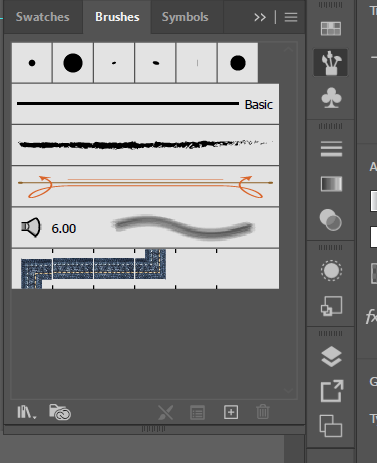Delete brush with trash icon
The width and height of the screenshot is (377, 463).
[x=263, y=412]
